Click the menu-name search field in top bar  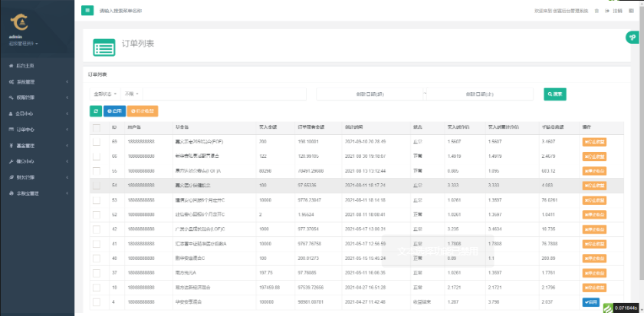[x=121, y=11]
